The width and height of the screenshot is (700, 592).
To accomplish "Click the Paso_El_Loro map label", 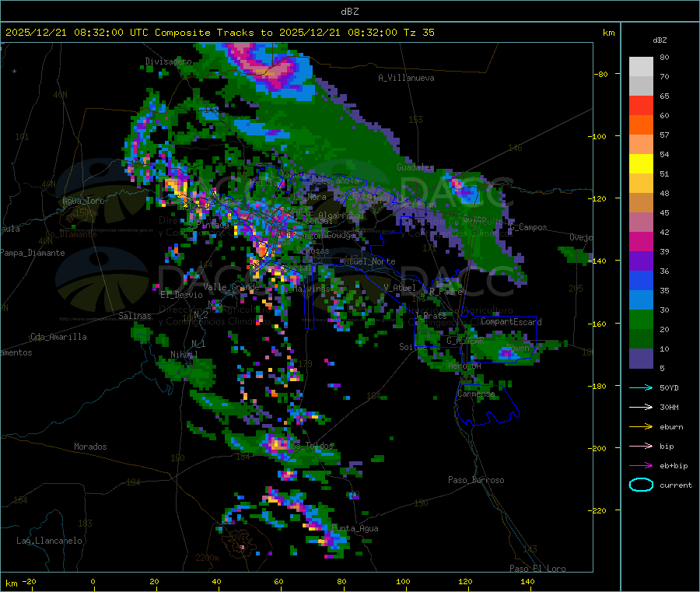I will tap(537, 569).
